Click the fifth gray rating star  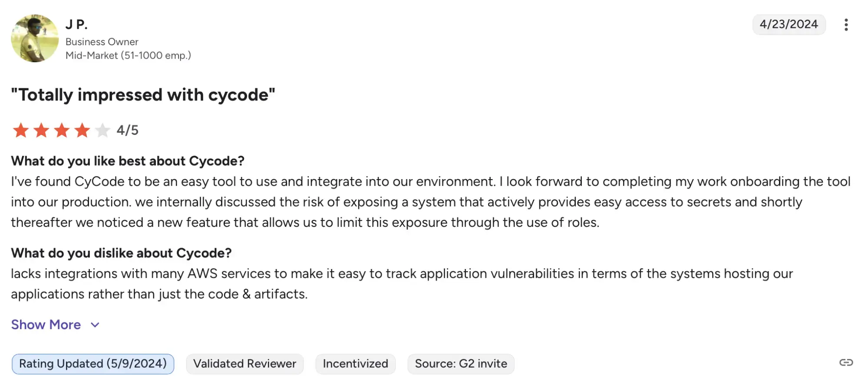tap(102, 130)
